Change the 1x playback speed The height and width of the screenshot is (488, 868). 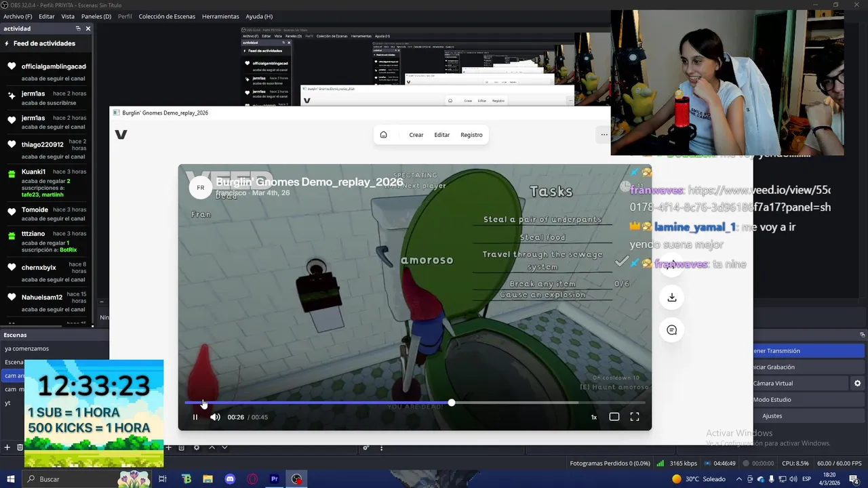[594, 418]
